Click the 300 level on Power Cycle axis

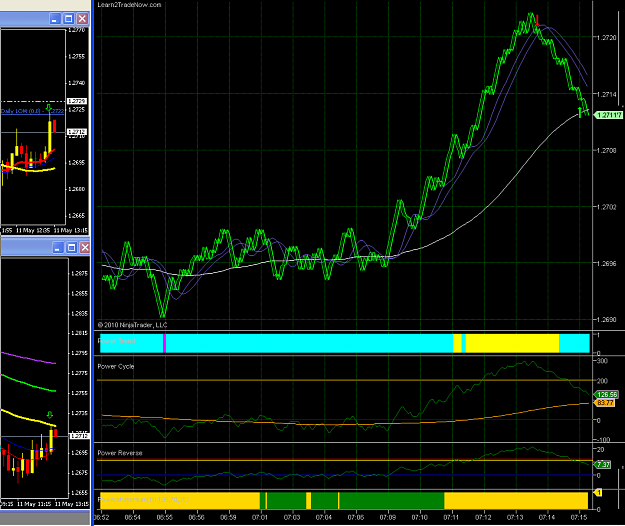602,361
